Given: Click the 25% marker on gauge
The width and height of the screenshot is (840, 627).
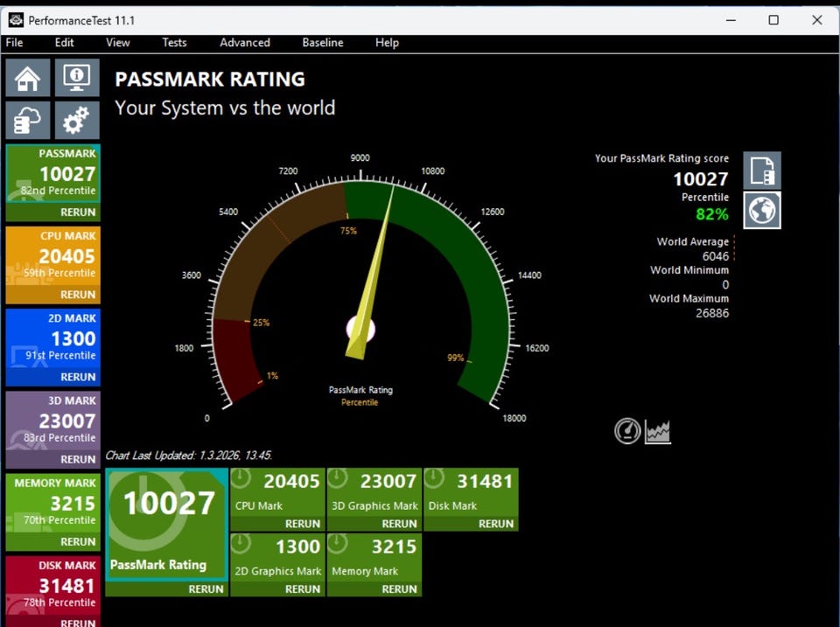Looking at the screenshot, I should coord(262,323).
